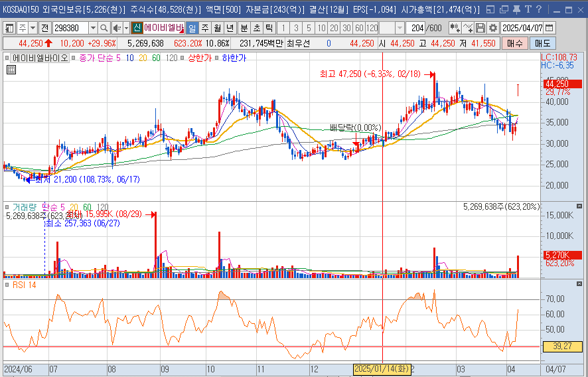Click square marker before 에이비엘바이오 legend
Image resolution: width=588 pixels, height=377 pixels.
7,58
